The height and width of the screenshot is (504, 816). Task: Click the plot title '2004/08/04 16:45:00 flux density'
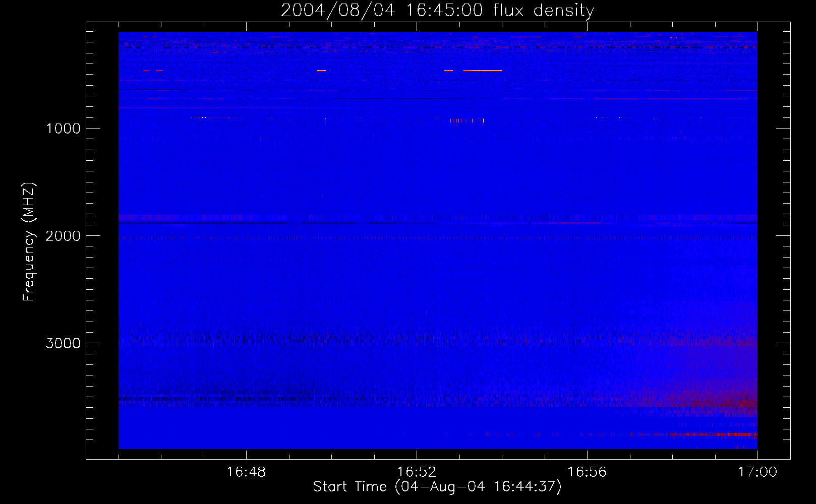(437, 10)
